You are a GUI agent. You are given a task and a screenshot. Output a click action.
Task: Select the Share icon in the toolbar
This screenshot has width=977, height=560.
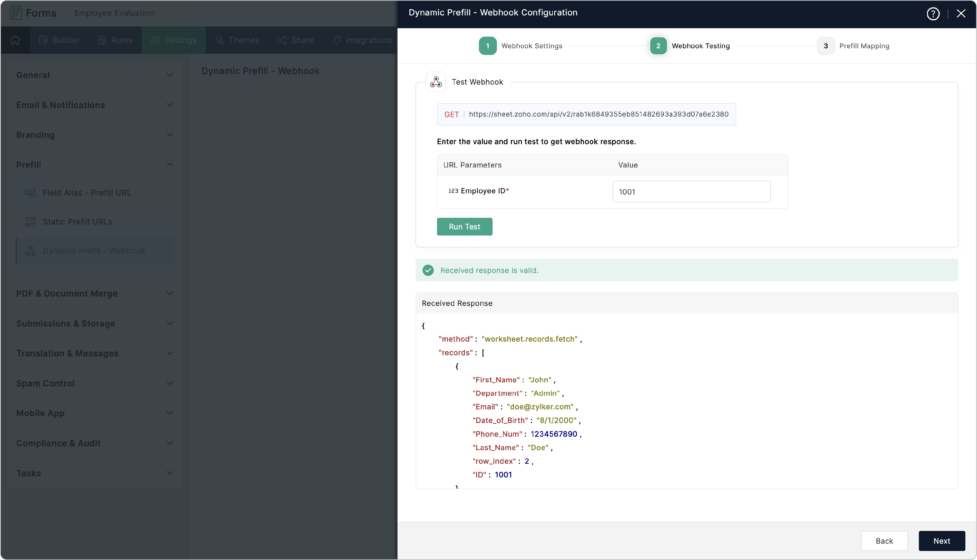pyautogui.click(x=282, y=40)
